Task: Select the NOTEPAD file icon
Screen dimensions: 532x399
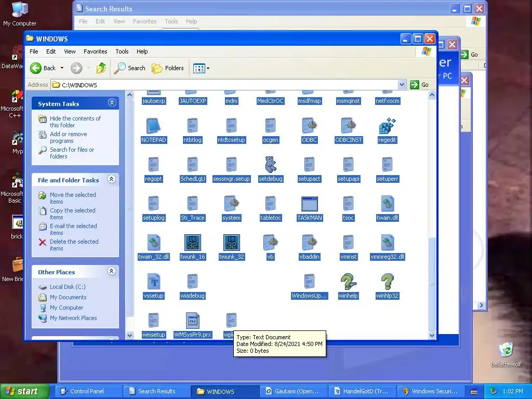Action: 153,126
